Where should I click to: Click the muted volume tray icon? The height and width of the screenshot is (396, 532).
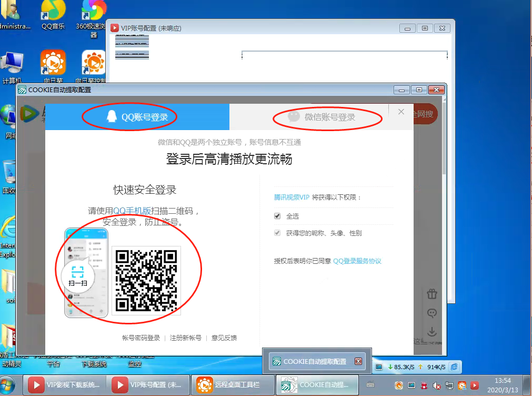pos(437,385)
